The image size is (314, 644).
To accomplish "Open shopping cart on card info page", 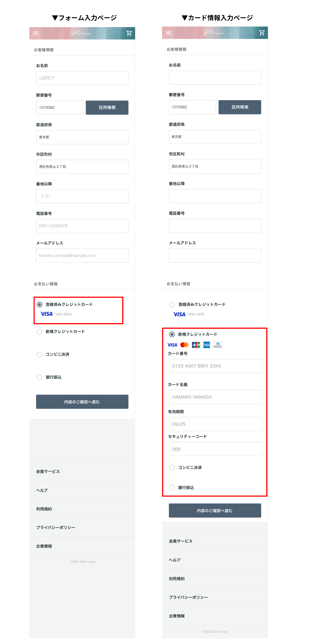I will tap(261, 33).
